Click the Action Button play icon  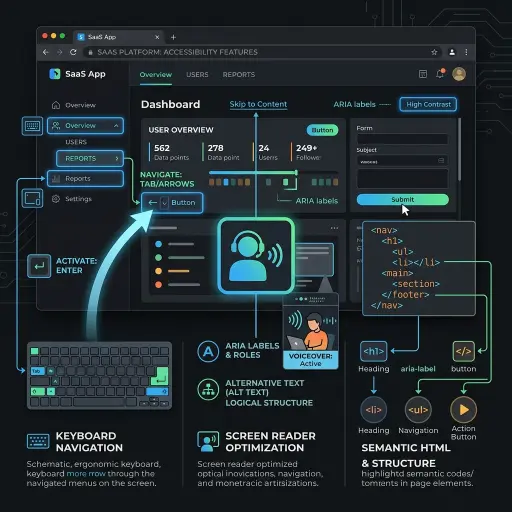point(463,410)
